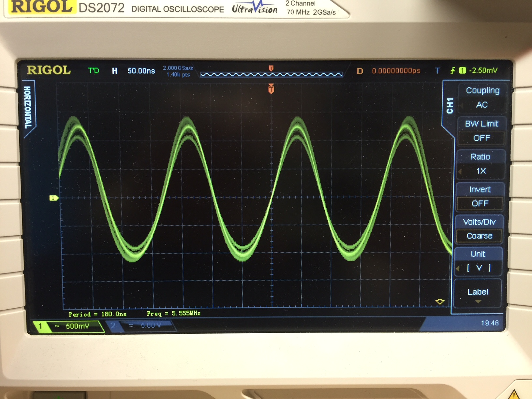Change the Unit [V] setting
The image size is (532, 399).
coord(478,261)
